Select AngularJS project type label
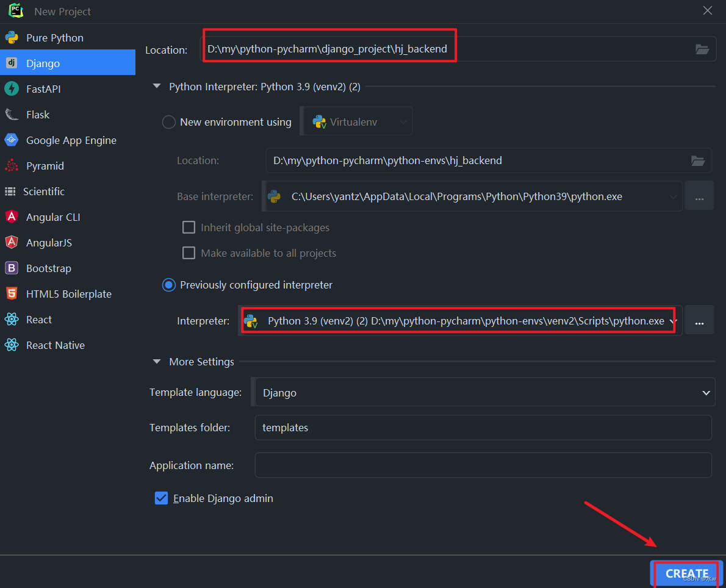The image size is (726, 588). (x=49, y=243)
